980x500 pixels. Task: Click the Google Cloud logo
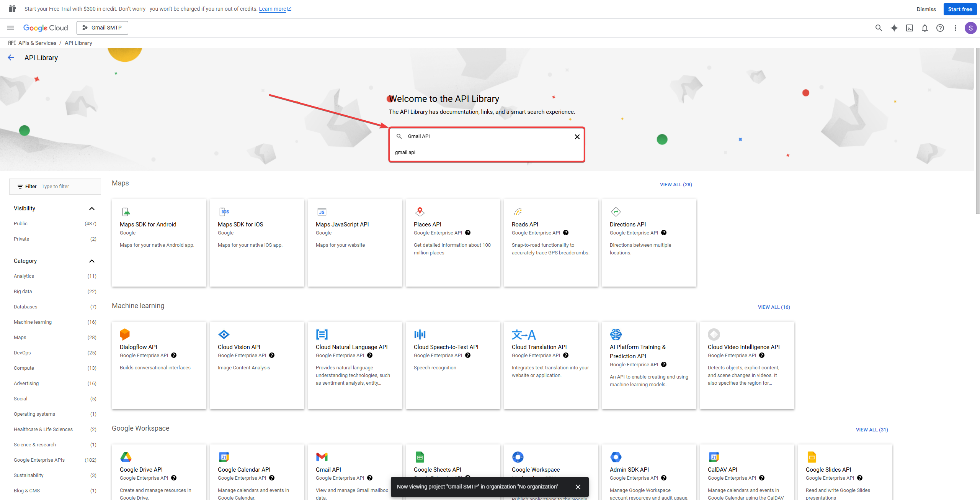point(46,28)
